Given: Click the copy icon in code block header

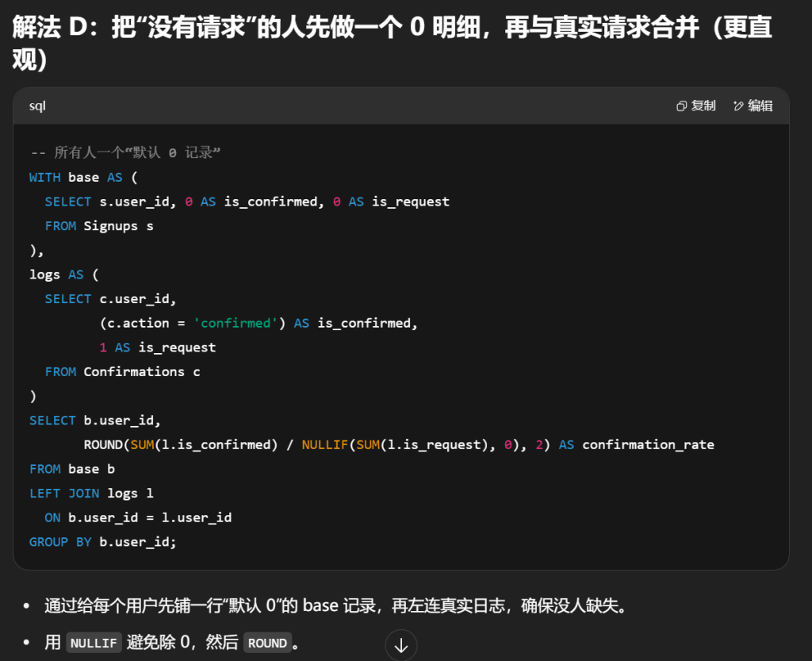Looking at the screenshot, I should (681, 106).
